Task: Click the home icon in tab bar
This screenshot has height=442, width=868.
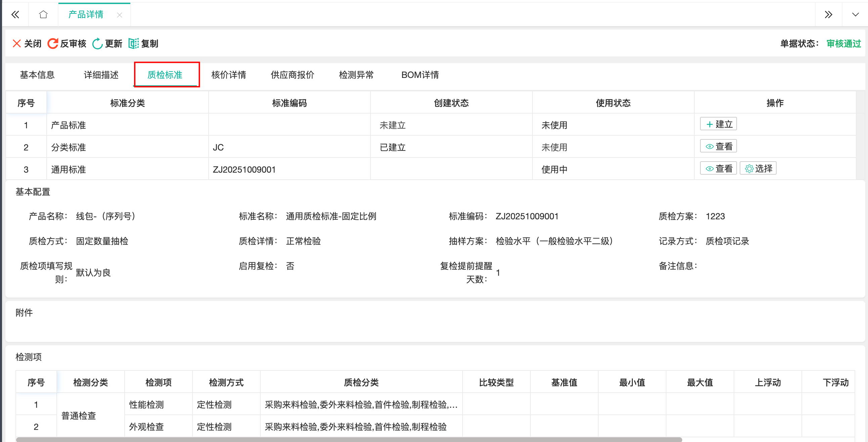Action: coord(43,14)
